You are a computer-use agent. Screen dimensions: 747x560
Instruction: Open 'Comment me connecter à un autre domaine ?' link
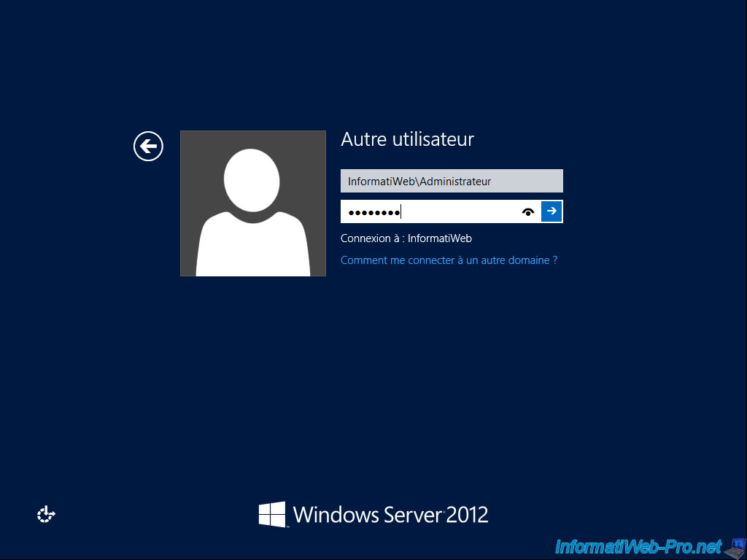[449, 260]
